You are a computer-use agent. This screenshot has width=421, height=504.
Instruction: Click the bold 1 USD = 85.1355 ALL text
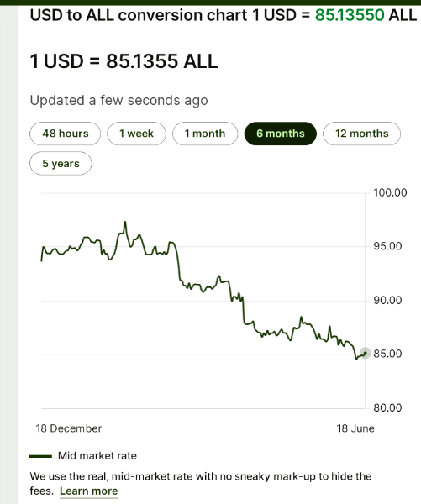point(124,61)
